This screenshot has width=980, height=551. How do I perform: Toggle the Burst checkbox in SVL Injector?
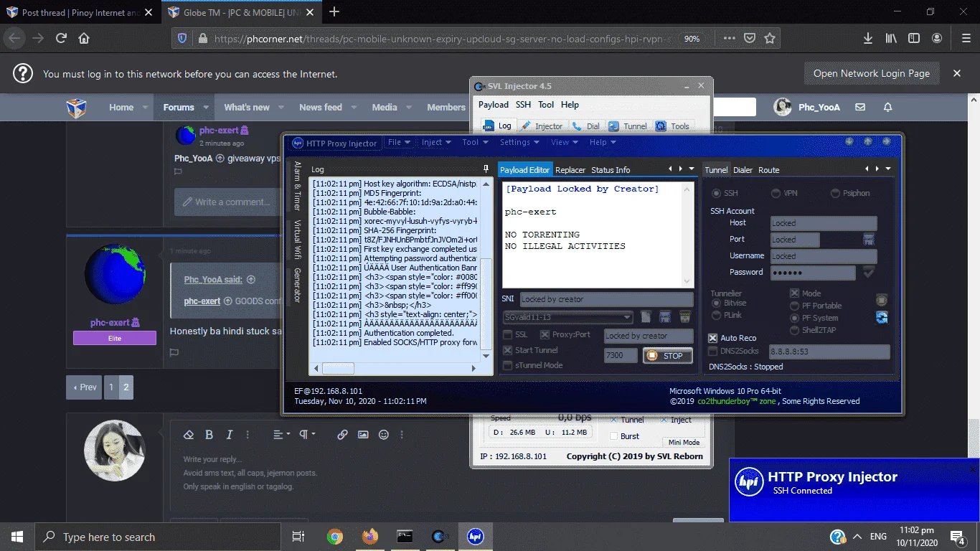[x=614, y=435]
